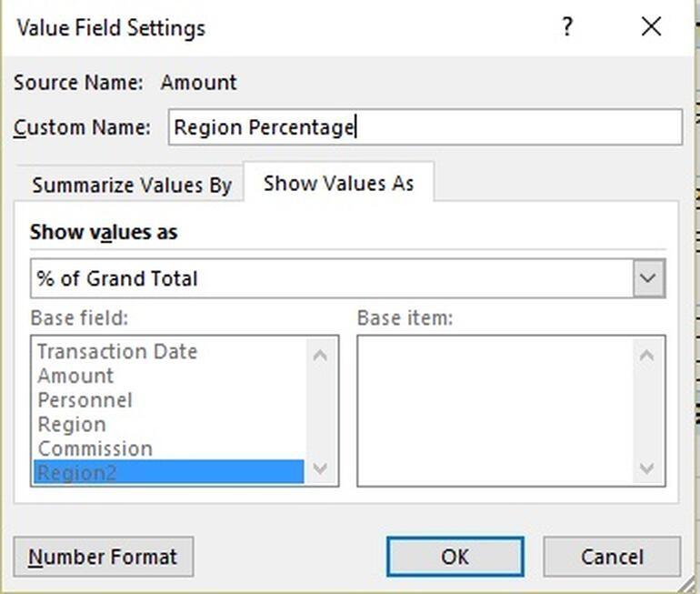
Task: Click the % of Grand Total combo box
Action: click(332, 278)
